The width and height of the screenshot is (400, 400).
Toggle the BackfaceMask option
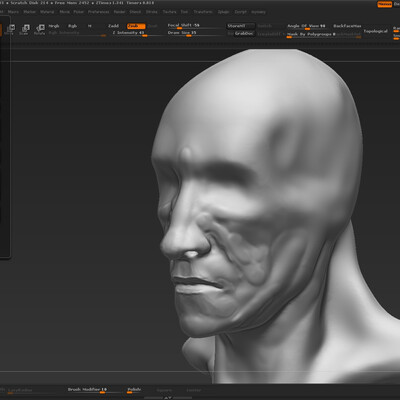tap(347, 26)
